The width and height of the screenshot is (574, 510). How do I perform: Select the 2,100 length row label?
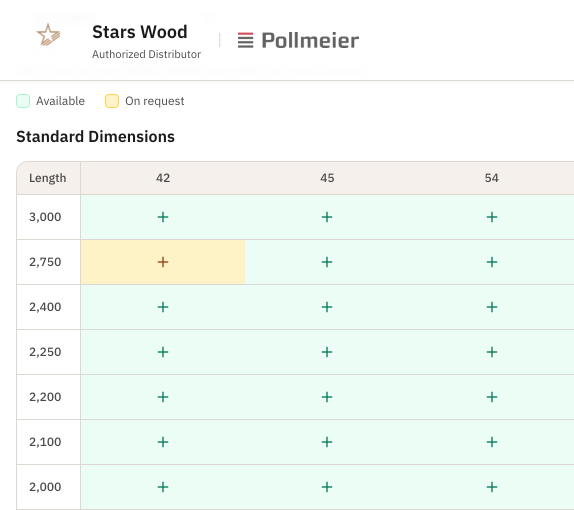(x=45, y=442)
